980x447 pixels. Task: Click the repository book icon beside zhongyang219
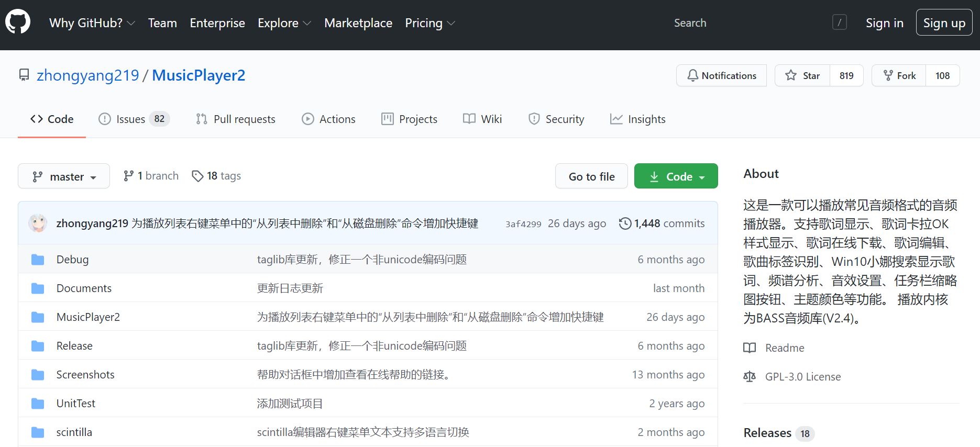24,75
